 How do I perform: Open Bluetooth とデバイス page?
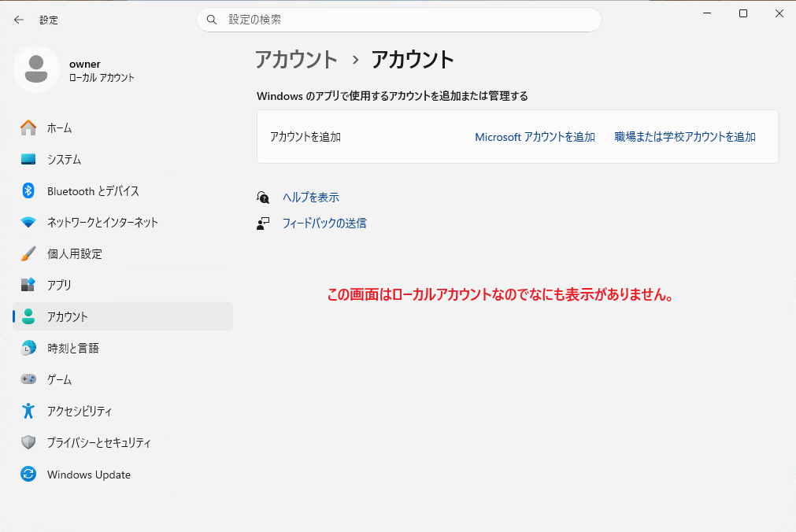[x=123, y=191]
